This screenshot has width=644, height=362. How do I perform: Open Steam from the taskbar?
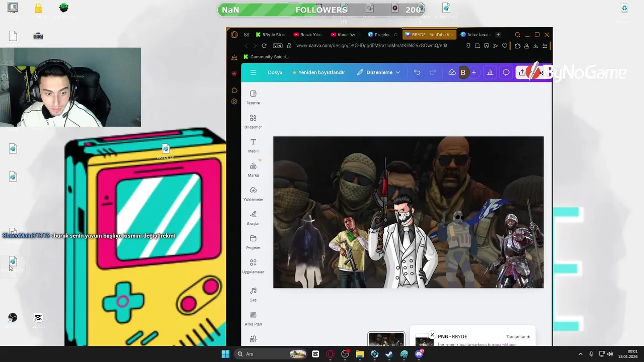[x=389, y=354]
